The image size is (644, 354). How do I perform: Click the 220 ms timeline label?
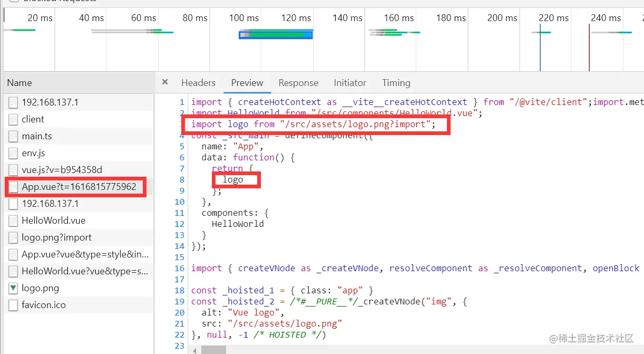554,18
